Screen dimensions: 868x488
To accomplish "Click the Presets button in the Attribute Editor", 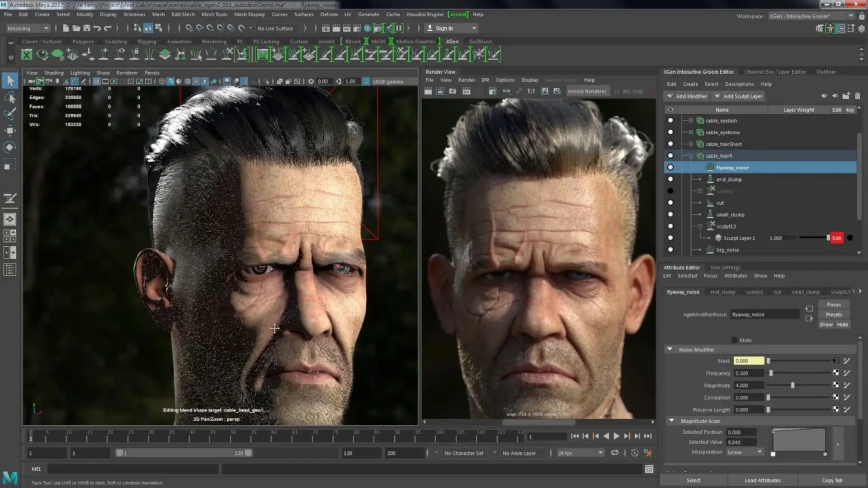I will click(834, 314).
